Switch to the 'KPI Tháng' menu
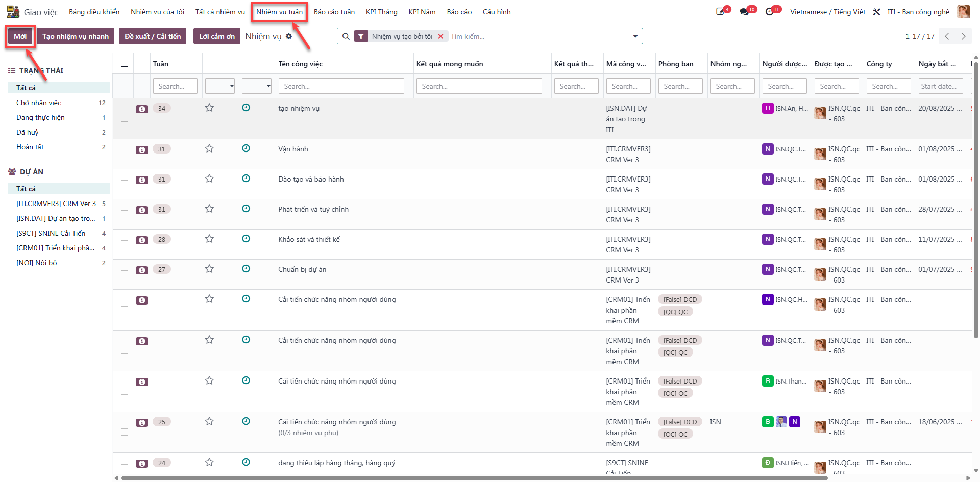The width and height of the screenshot is (980, 482). pyautogui.click(x=382, y=12)
